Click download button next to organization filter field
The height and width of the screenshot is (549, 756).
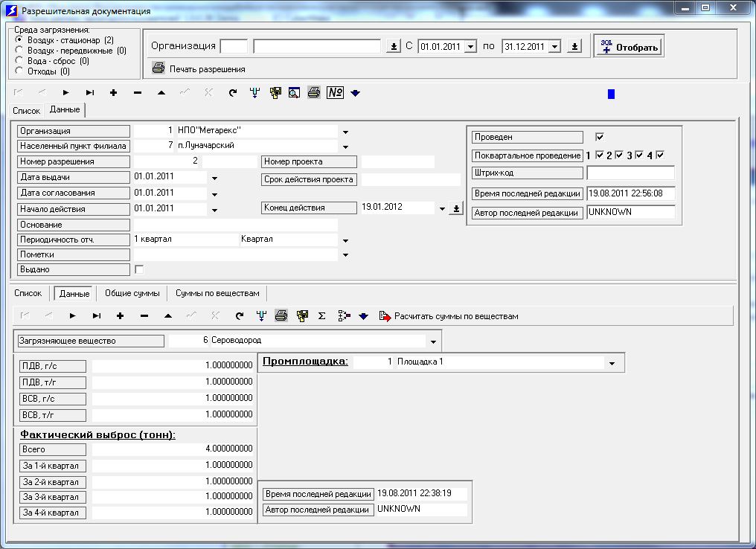coord(394,46)
